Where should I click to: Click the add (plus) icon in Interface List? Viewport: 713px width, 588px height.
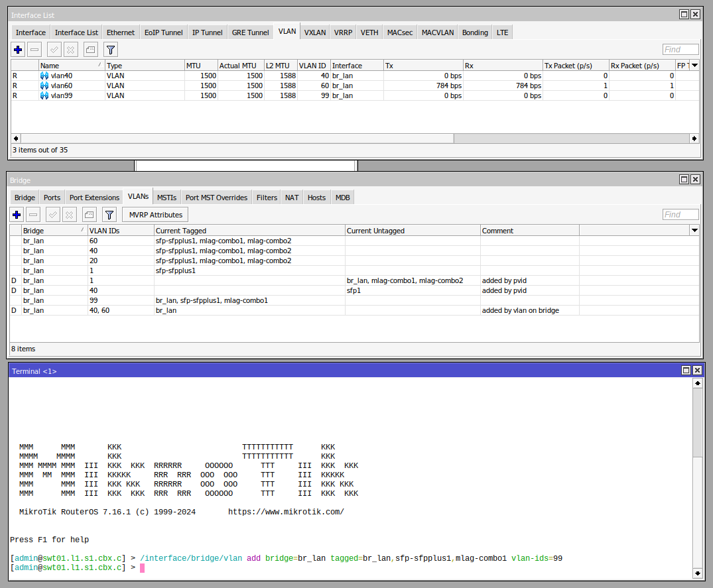[x=18, y=50]
